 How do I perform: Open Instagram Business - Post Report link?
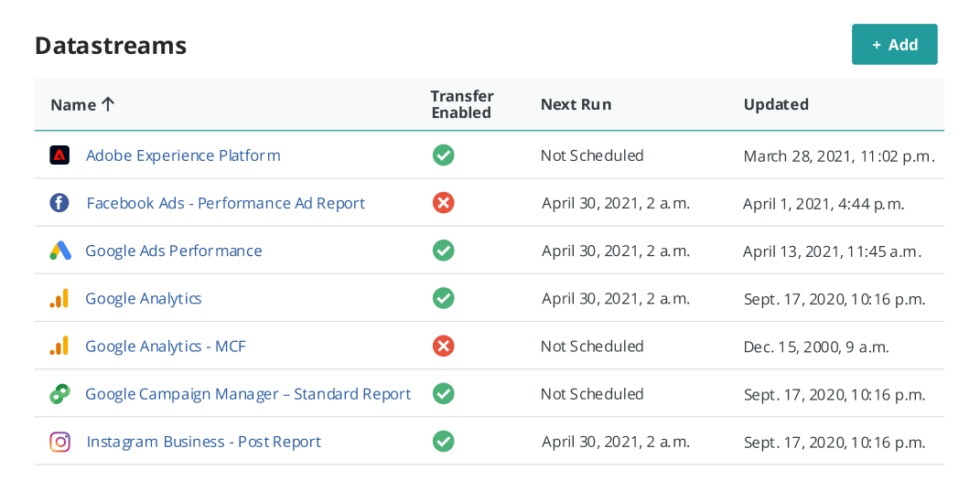(204, 442)
